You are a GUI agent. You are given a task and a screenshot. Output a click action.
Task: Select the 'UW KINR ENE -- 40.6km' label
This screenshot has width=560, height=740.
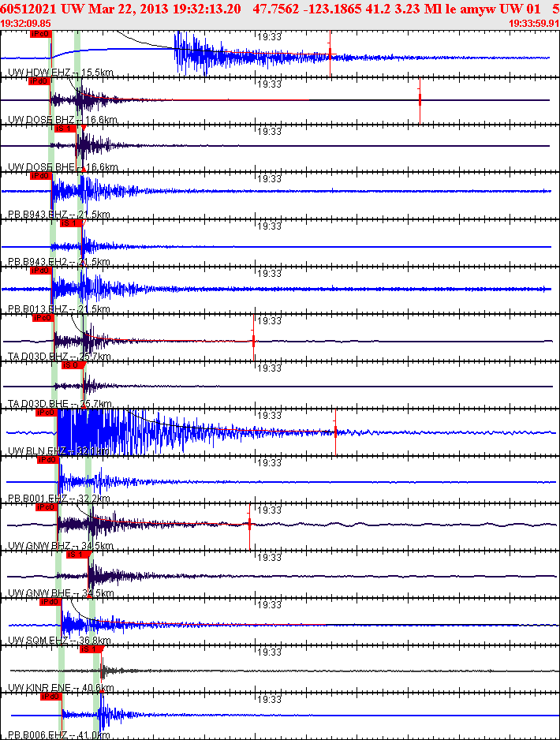pos(61,688)
